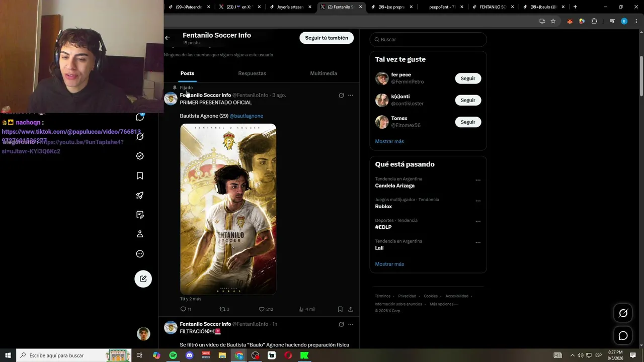Show hidden system tray icons
The height and width of the screenshot is (362, 644).
[x=572, y=355]
